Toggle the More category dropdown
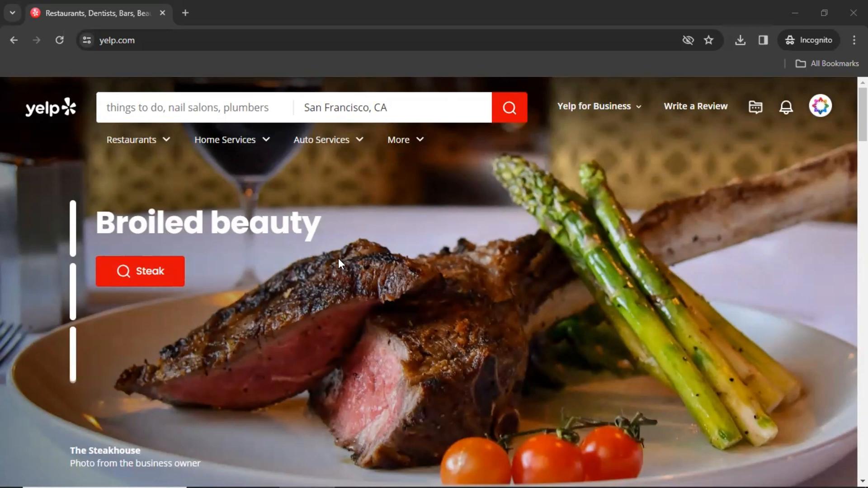The image size is (868, 488). coord(406,139)
